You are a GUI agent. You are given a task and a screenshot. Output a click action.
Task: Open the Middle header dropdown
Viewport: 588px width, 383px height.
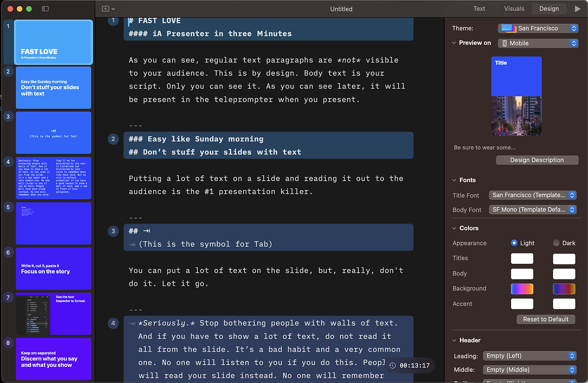pos(530,370)
